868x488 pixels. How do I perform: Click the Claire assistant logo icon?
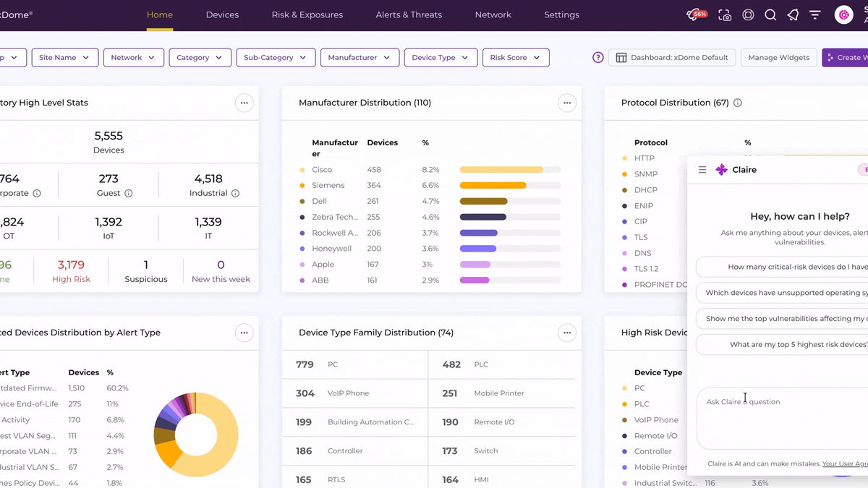click(x=721, y=170)
